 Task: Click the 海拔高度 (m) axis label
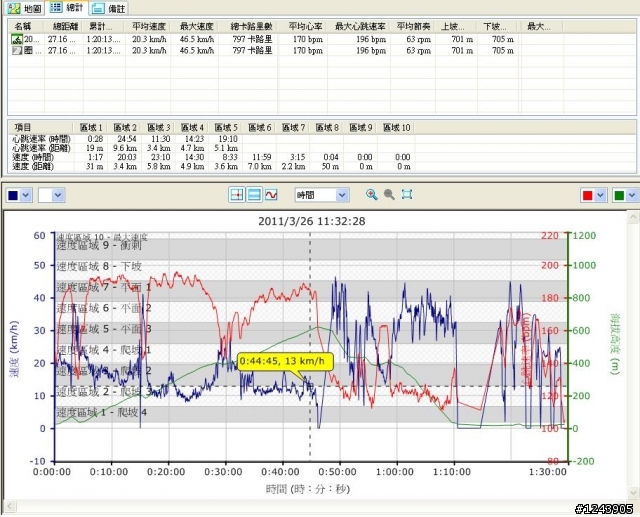615,344
